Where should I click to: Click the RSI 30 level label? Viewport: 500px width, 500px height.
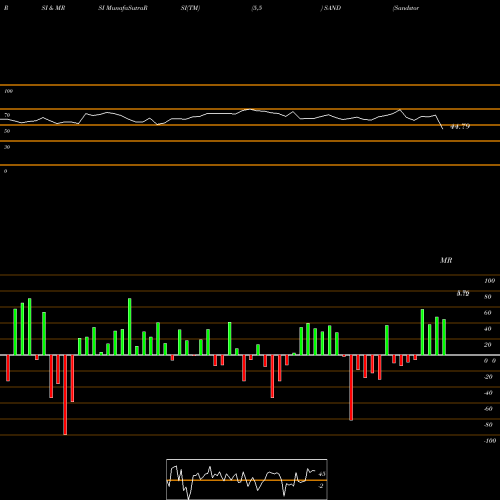pos(7,147)
